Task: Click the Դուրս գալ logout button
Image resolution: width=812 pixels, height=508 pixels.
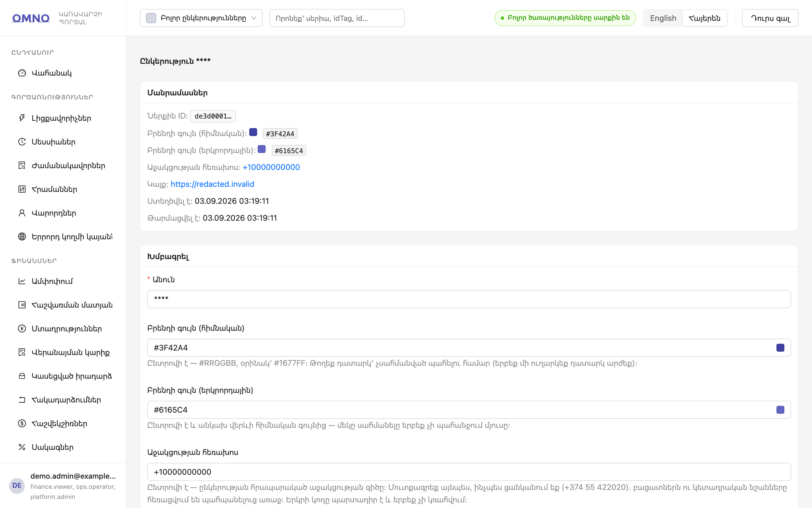Action: point(770,18)
